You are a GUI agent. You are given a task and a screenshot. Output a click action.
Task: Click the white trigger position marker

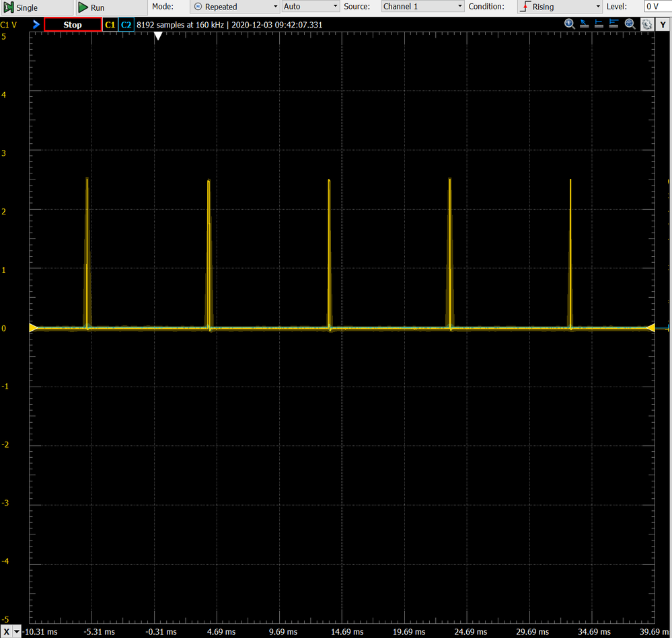coord(158,36)
